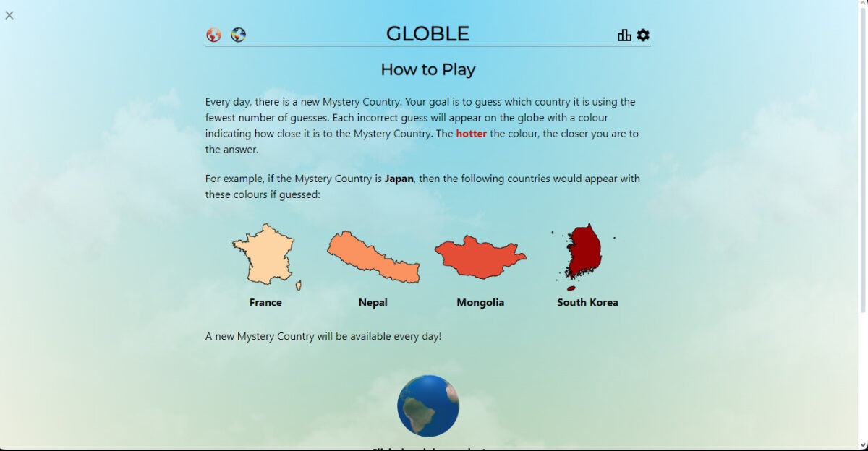The image size is (868, 451).
Task: Open settings using the gear icon
Action: coord(642,34)
